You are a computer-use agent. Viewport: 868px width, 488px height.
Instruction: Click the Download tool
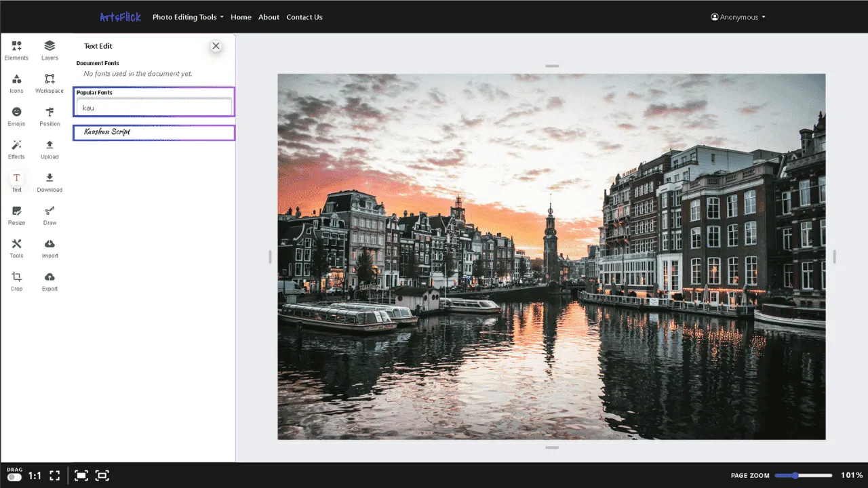coord(50,182)
